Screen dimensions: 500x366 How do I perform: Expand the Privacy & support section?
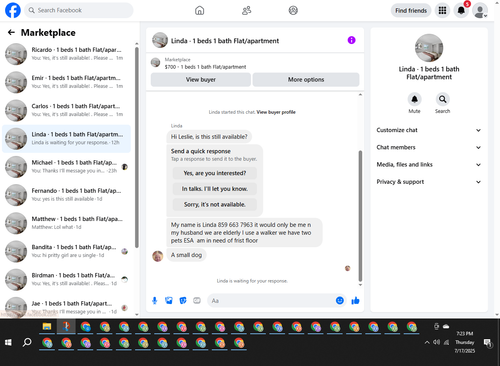(429, 182)
